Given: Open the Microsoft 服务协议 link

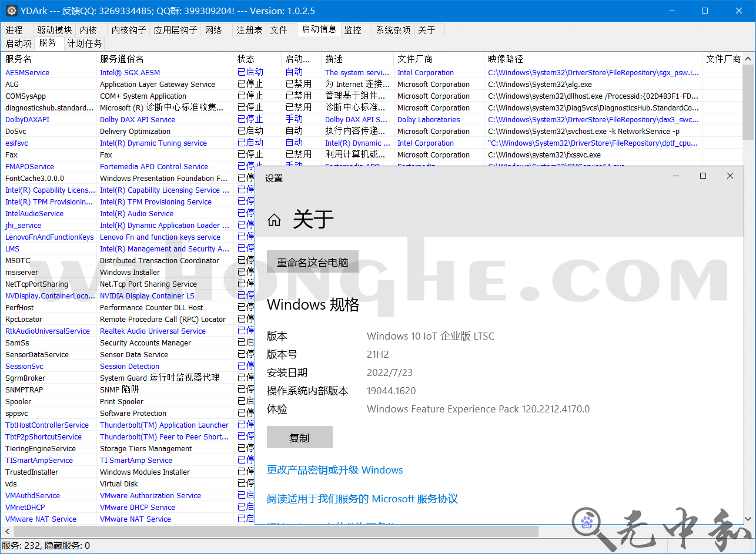Looking at the screenshot, I should tap(362, 499).
